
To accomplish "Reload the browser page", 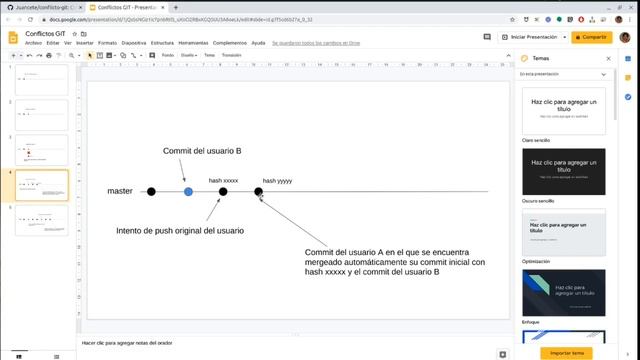I will point(31,20).
